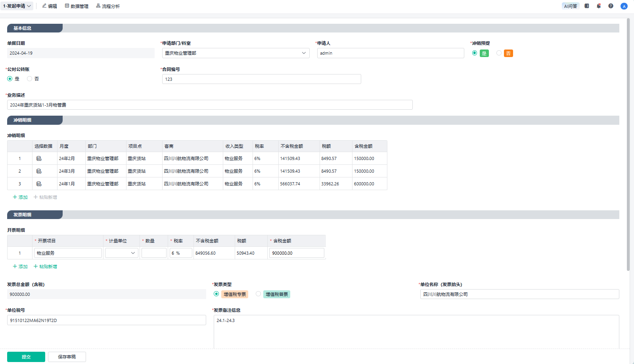Open the 流程分析 menu item
This screenshot has height=364, width=634.
point(108,6)
